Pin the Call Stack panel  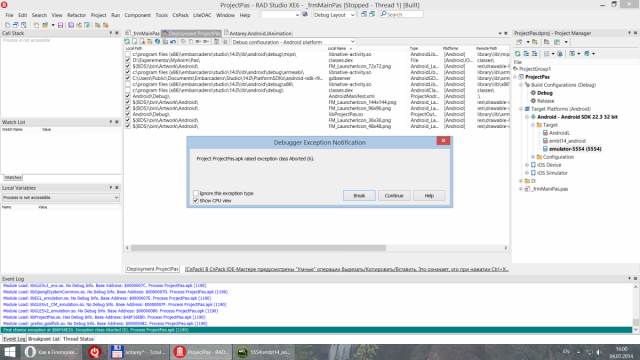point(111,33)
